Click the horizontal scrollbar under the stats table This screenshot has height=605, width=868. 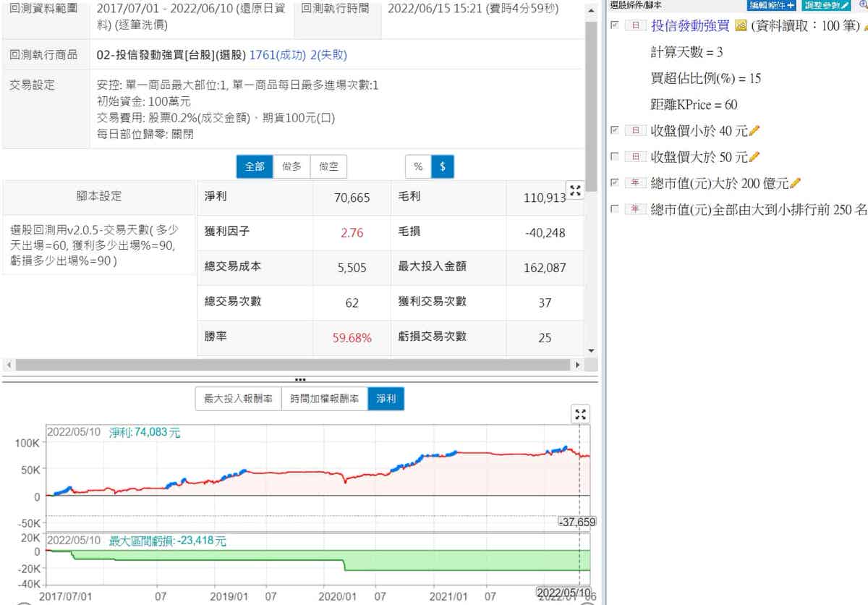[x=289, y=365]
